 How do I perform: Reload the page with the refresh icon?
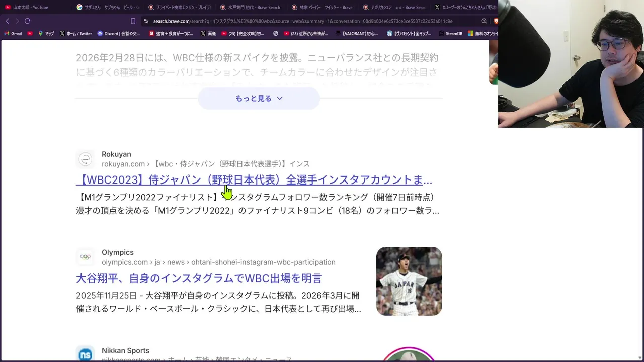tap(28, 21)
